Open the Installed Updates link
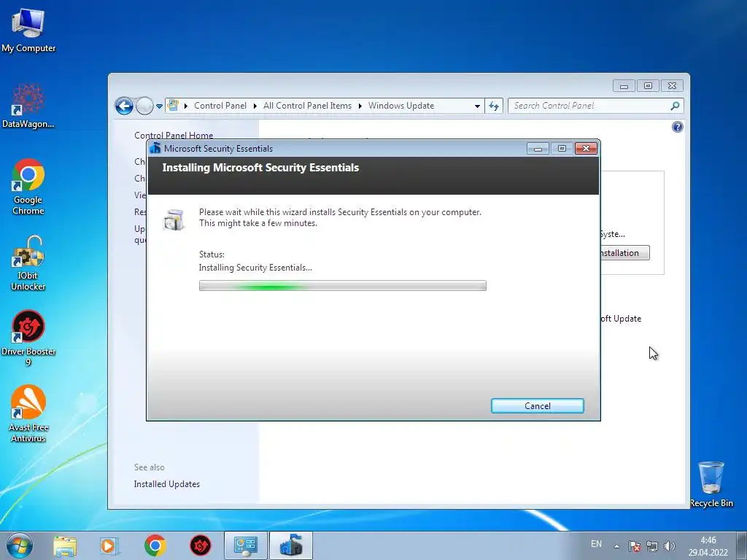747x560 pixels. click(167, 484)
